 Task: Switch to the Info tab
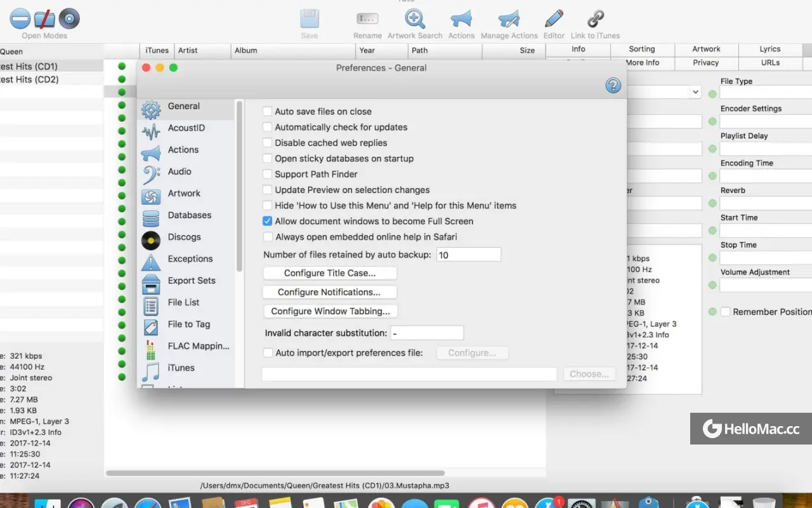point(579,49)
